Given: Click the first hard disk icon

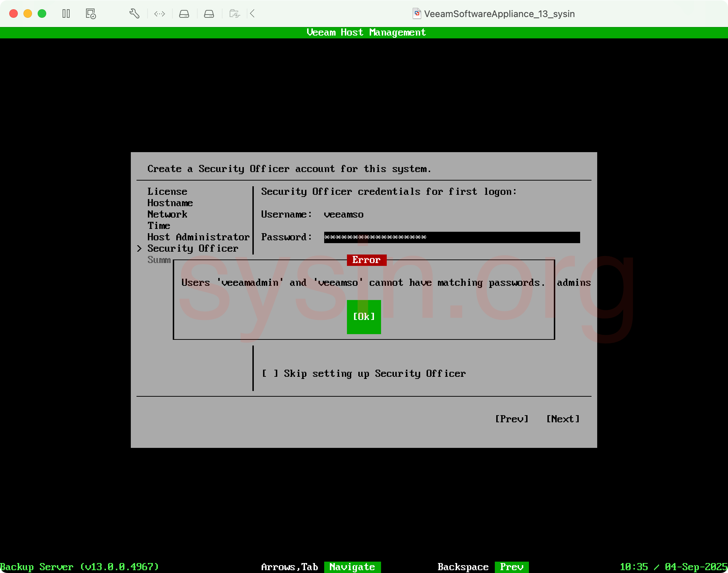Looking at the screenshot, I should click(x=184, y=14).
